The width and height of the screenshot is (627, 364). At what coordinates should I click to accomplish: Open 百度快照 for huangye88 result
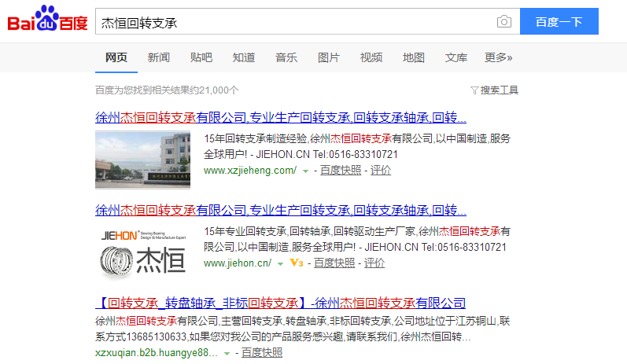(262, 353)
